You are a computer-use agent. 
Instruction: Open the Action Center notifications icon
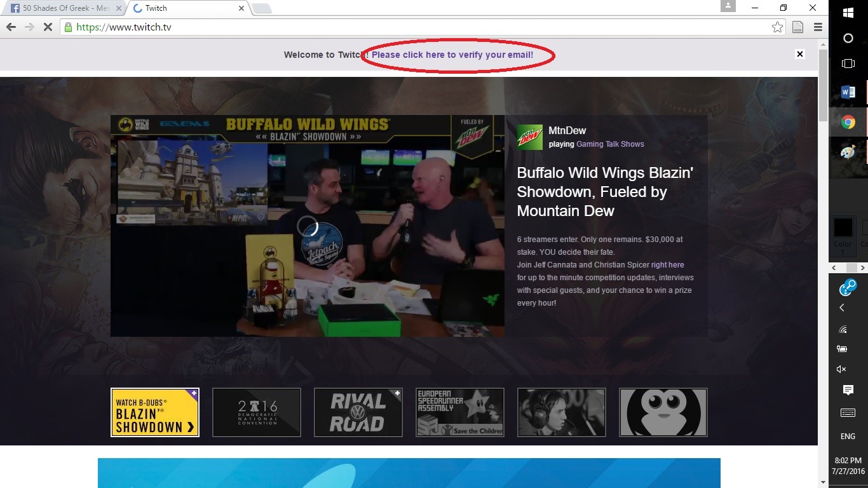(848, 390)
